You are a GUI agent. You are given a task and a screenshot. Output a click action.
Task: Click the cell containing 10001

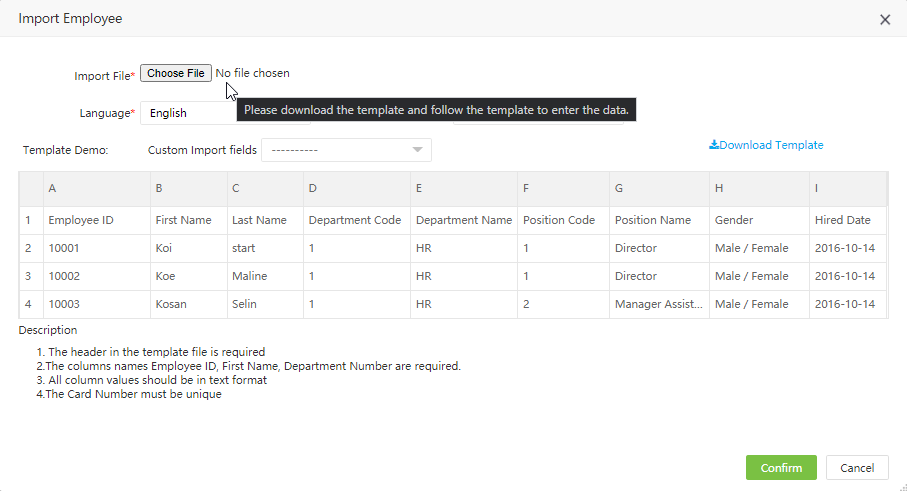(96, 248)
